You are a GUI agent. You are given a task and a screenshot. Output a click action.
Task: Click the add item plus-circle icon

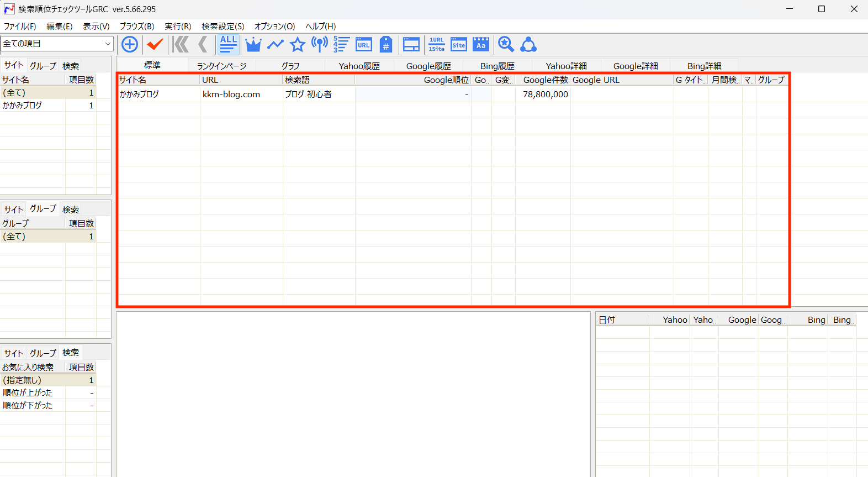coord(130,44)
